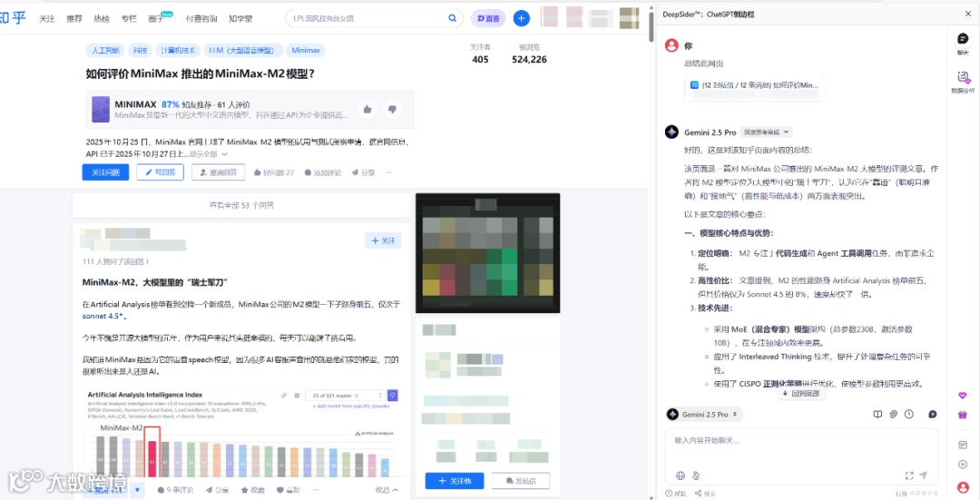Open 知学堂 in the Zhihu navigation

(240, 19)
